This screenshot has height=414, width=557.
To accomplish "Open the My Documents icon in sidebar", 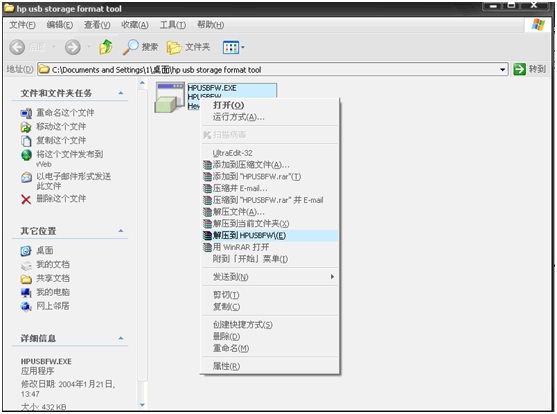I will pyautogui.click(x=26, y=265).
